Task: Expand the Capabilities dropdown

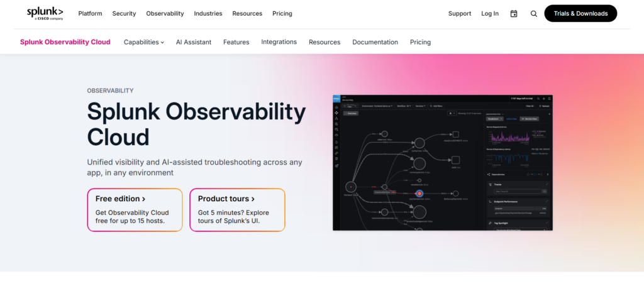Action: pos(144,42)
